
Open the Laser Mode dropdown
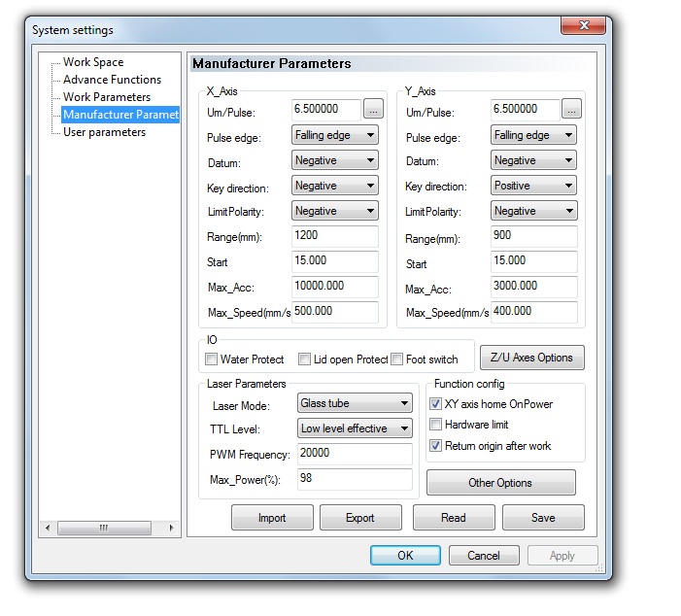coord(355,403)
